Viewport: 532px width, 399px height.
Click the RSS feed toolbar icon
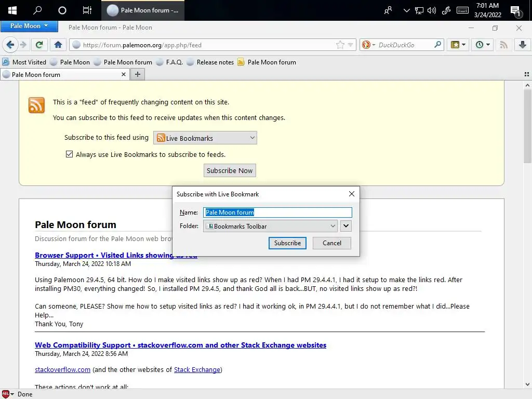(503, 45)
